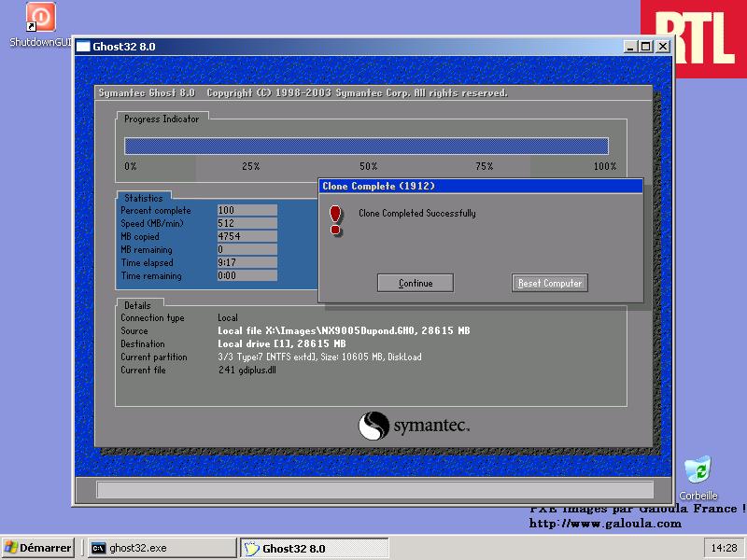747x560 pixels.
Task: Click the Ghost32 8.0 taskbar button
Action: (315, 548)
